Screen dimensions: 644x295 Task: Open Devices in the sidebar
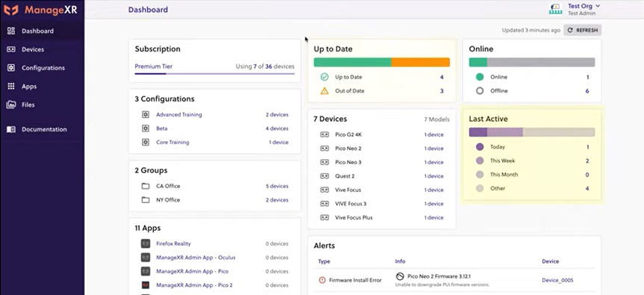(x=43, y=49)
